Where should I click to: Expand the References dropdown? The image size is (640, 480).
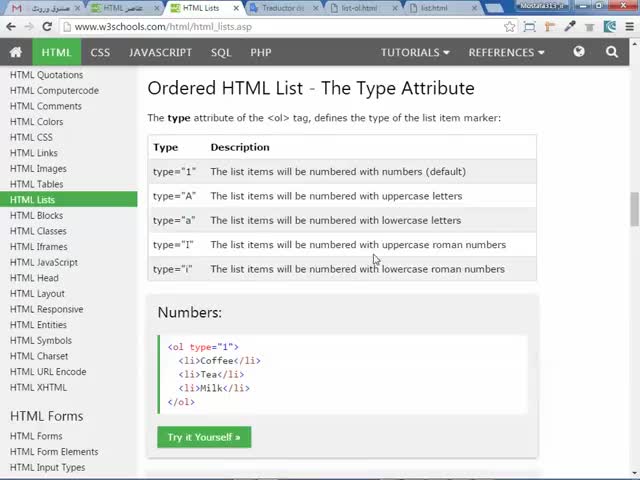click(506, 52)
